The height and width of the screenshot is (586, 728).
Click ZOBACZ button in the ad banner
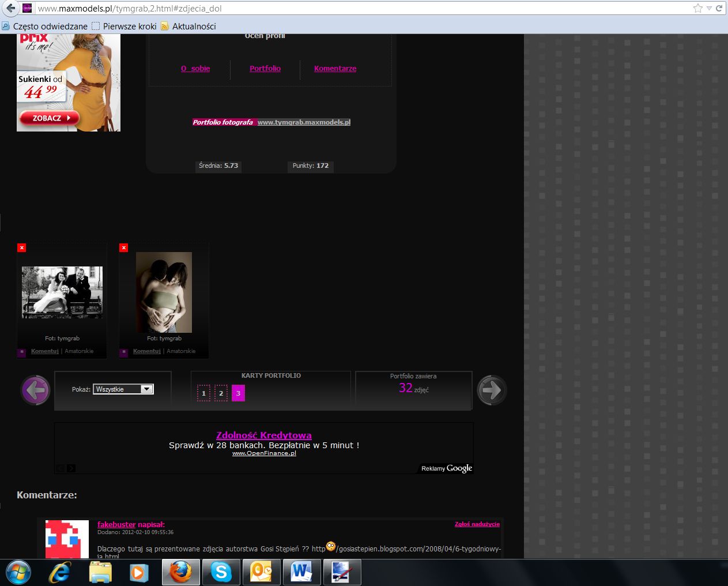click(x=49, y=118)
